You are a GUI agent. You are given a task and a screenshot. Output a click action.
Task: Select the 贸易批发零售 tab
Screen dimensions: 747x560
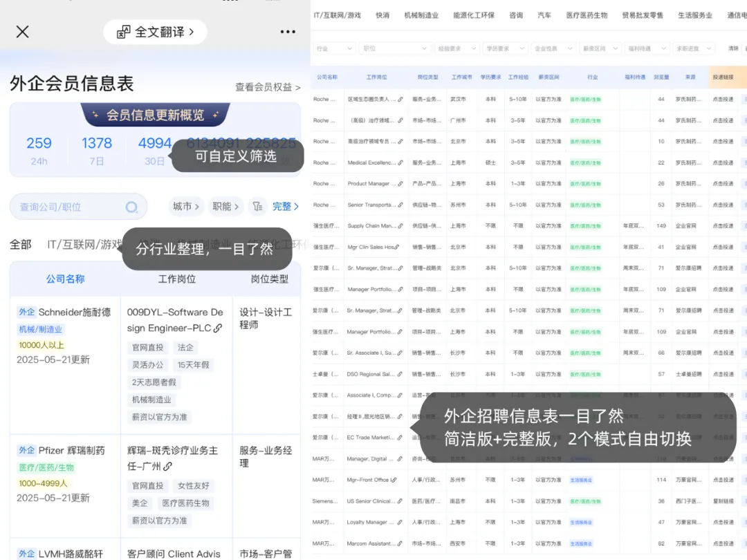pos(643,15)
